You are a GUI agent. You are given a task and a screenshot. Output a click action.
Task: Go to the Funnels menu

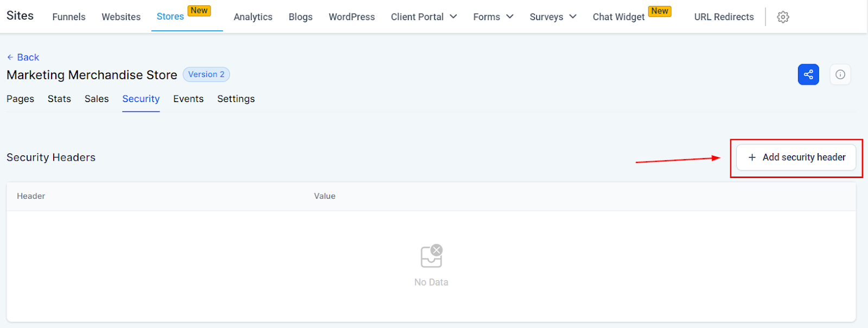tap(69, 17)
